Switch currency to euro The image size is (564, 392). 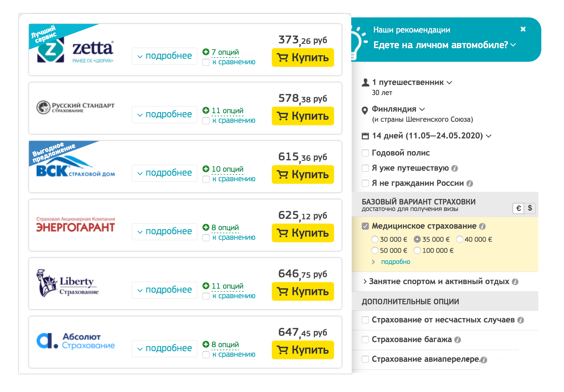[518, 208]
